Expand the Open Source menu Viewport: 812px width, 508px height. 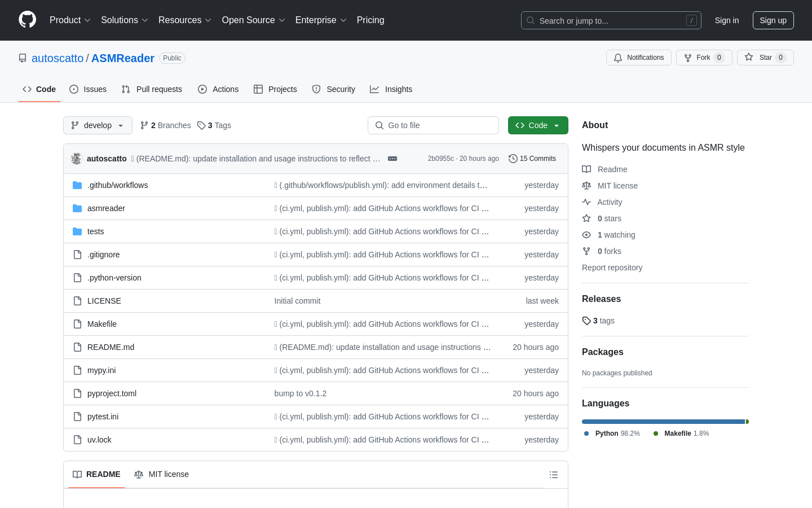pos(254,20)
